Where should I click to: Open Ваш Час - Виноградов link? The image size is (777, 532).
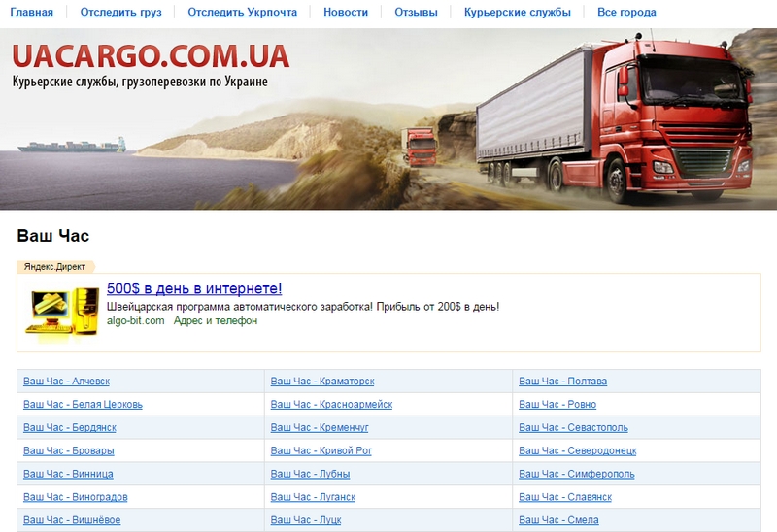coord(76,497)
